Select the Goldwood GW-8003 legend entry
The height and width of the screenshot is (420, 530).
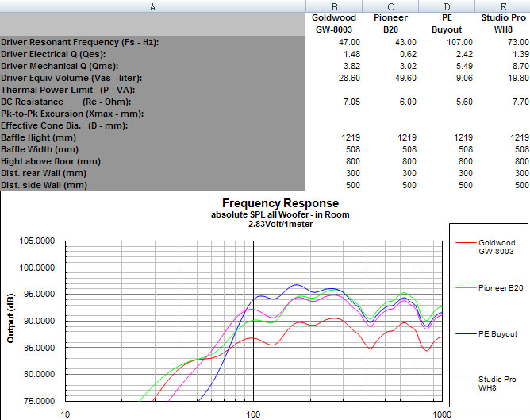pos(486,247)
